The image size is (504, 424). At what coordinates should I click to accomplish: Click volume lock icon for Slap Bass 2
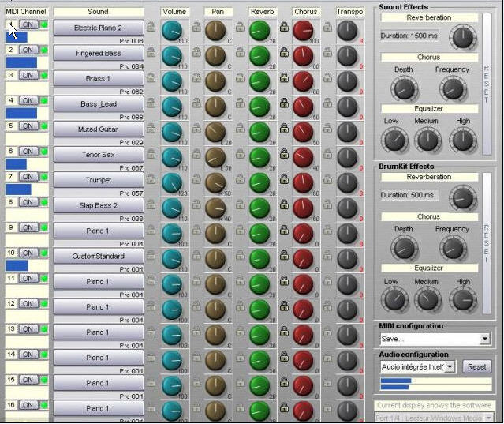pyautogui.click(x=151, y=205)
